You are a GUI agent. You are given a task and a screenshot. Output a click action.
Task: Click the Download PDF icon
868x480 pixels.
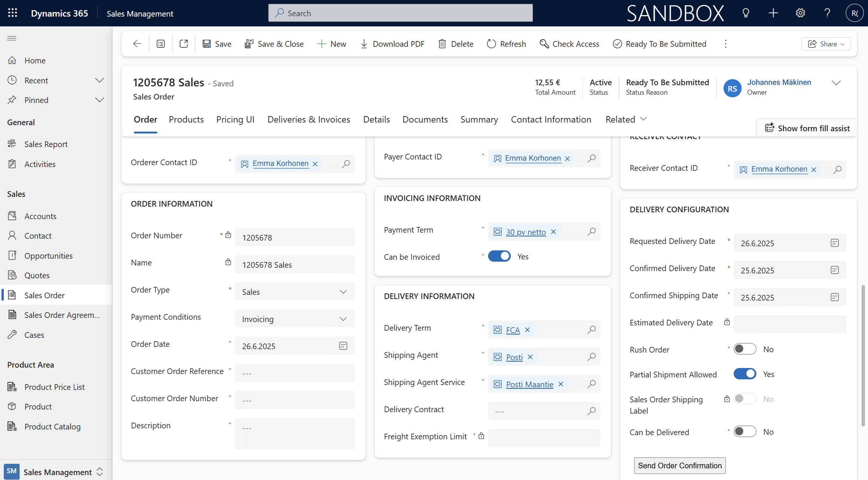[364, 44]
